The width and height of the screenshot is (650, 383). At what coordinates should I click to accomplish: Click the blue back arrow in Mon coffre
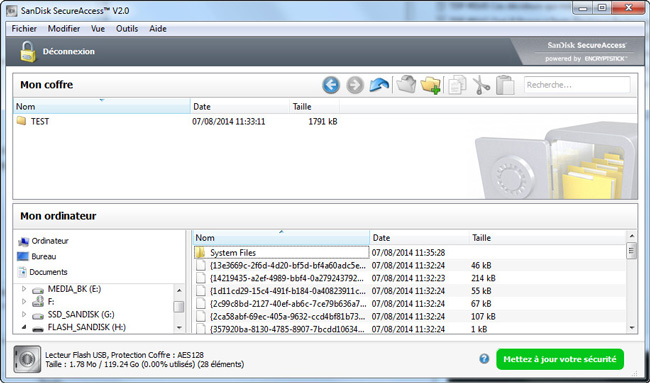[x=331, y=85]
